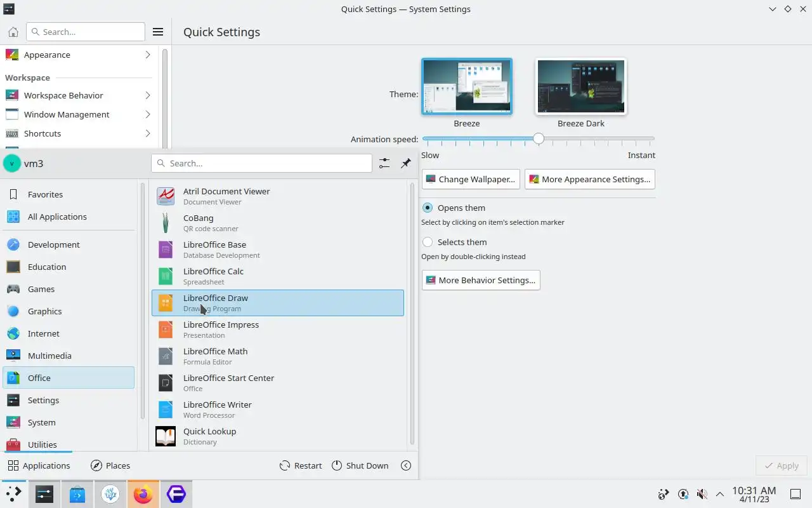Open Graphics category

(69, 311)
